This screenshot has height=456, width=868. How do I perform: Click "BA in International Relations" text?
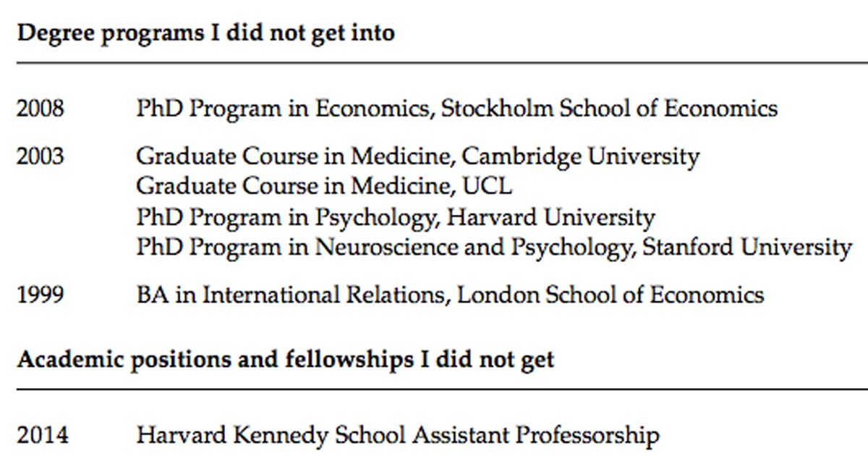[x=292, y=295]
